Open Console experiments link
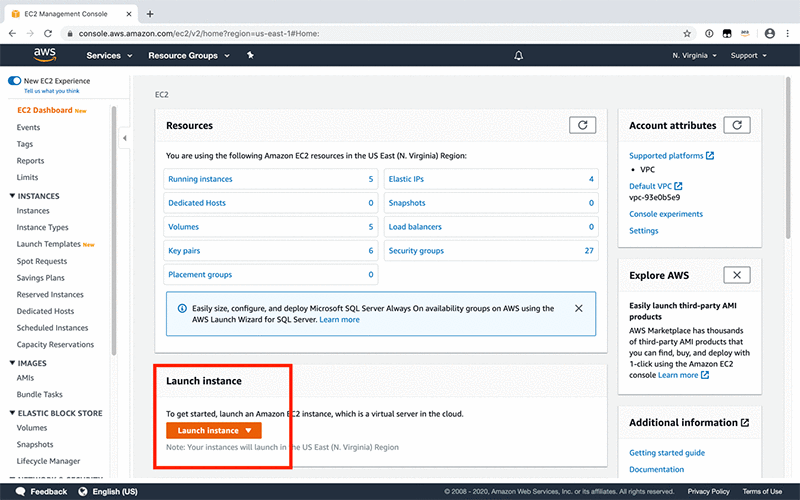 666,214
